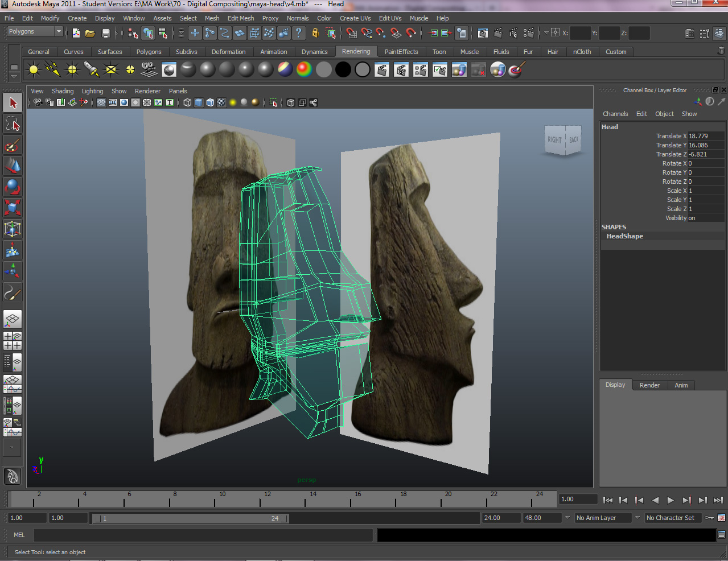Image resolution: width=728 pixels, height=561 pixels.
Task: Select the Lasso tool in the toolbox
Action: pyautogui.click(x=11, y=123)
